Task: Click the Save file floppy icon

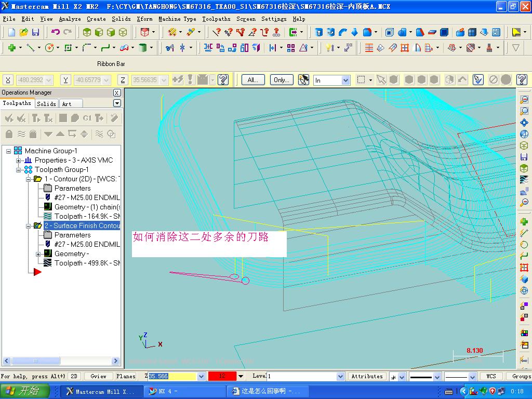Action: pos(36,32)
